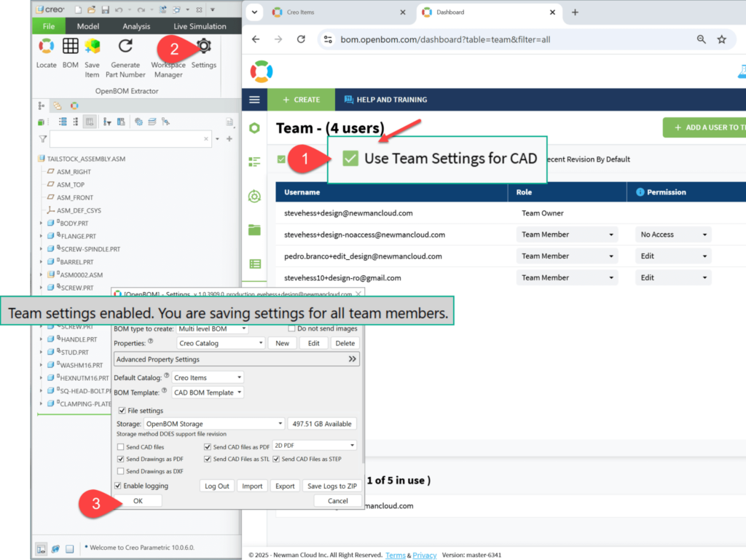This screenshot has width=746, height=560.
Task: Open a new browser tab with plus
Action: tap(576, 12)
